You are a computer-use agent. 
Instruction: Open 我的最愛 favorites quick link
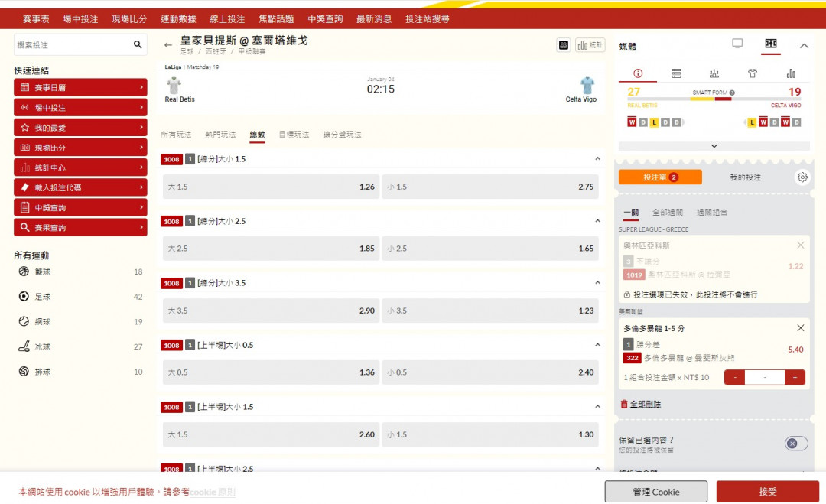(80, 128)
